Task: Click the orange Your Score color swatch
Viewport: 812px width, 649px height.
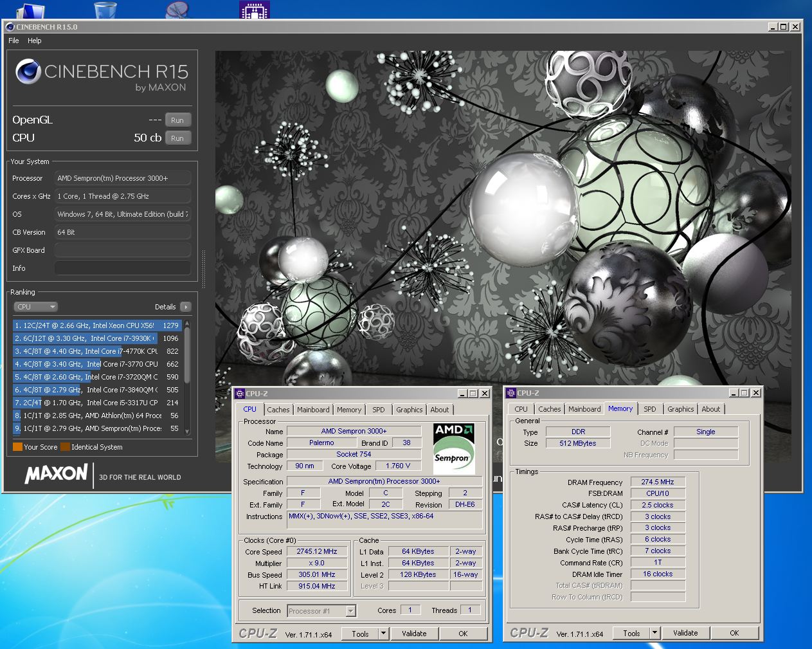Action: pyautogui.click(x=17, y=447)
